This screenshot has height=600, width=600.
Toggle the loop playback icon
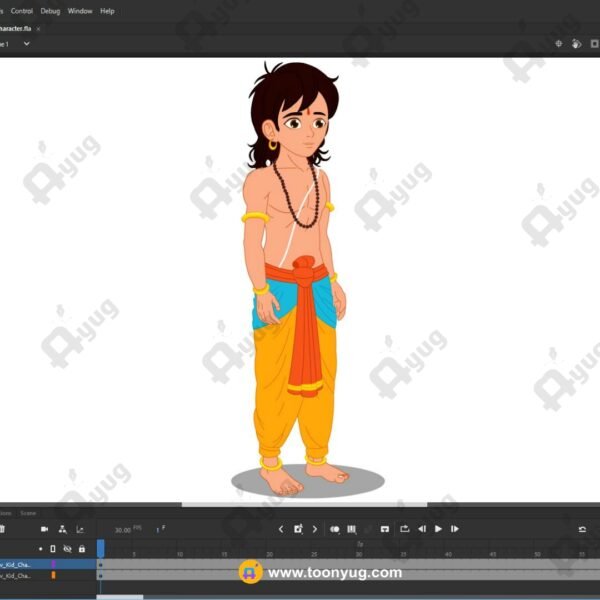point(404,529)
